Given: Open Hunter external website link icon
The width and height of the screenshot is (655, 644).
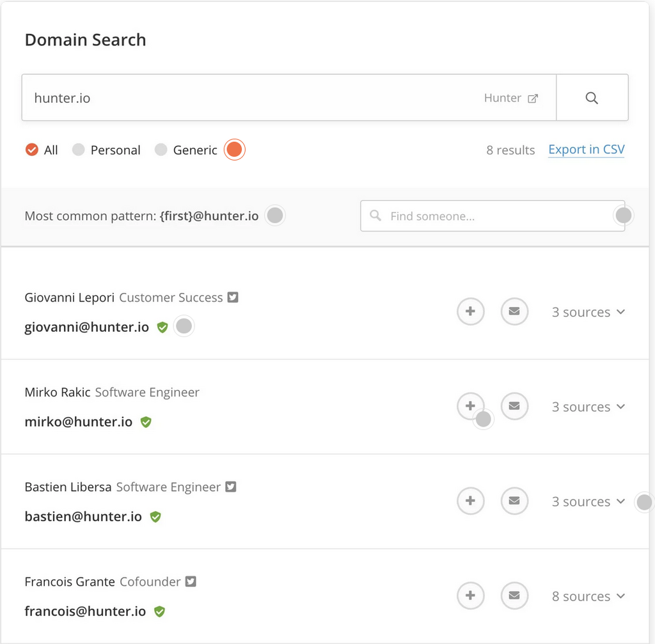Looking at the screenshot, I should [532, 98].
